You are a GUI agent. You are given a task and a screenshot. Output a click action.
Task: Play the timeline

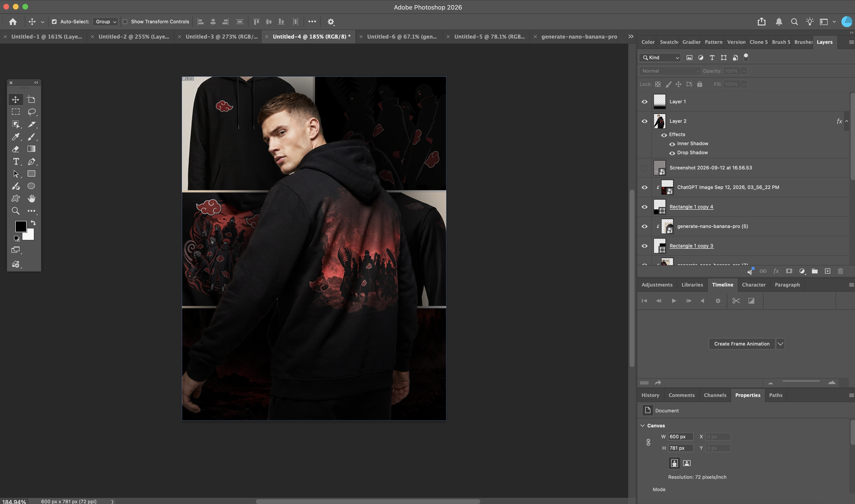[x=674, y=301]
